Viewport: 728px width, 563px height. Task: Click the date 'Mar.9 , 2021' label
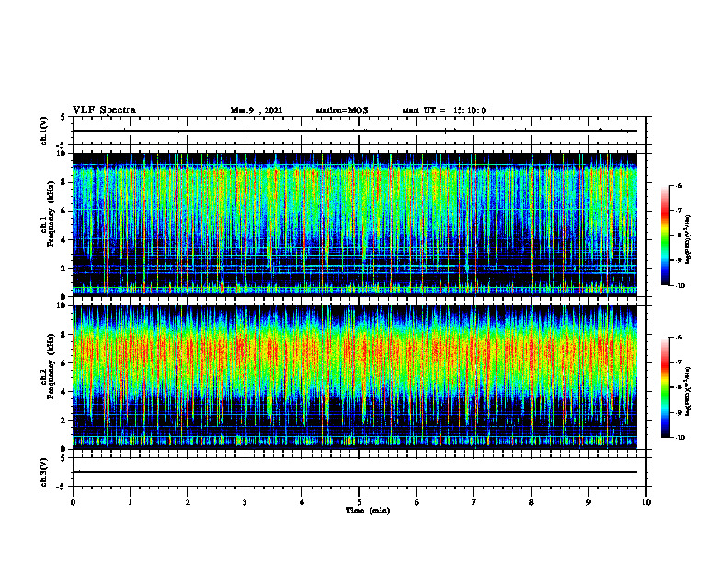coord(256,110)
